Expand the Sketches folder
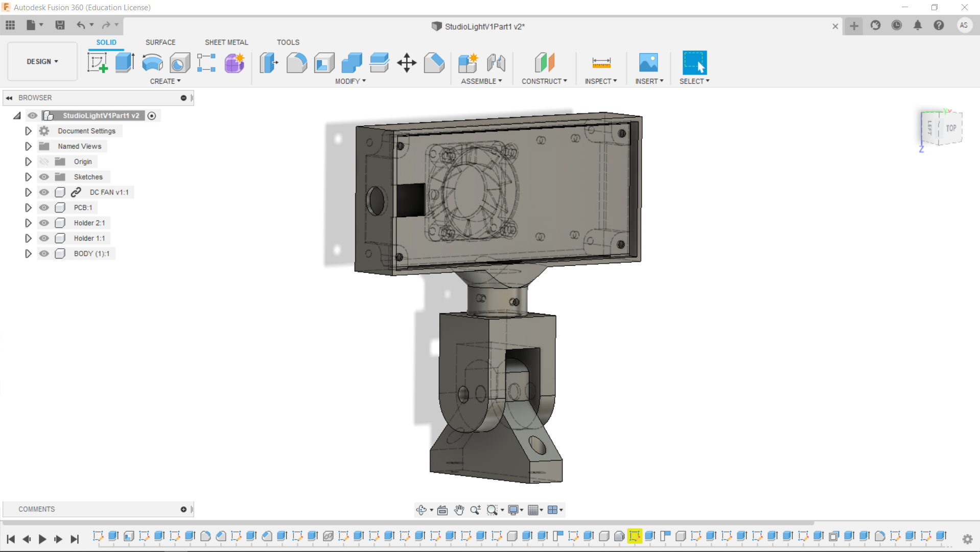 [28, 177]
